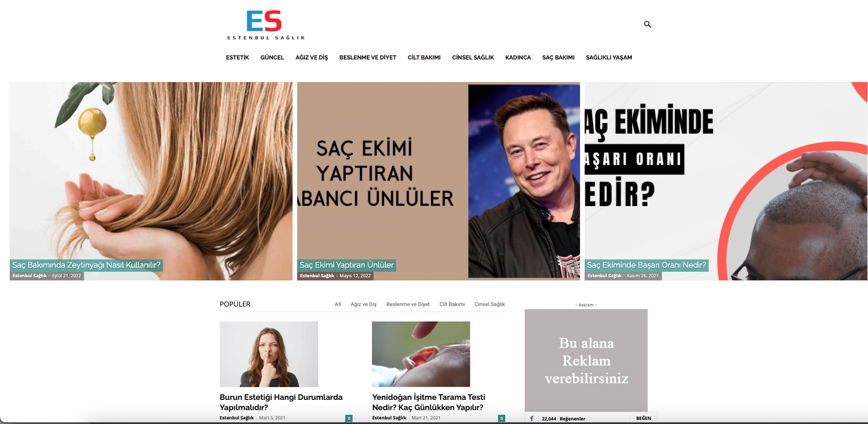Viewport: 868px width, 424px height.
Task: Select the CİNSEL SAĞLIK menu item
Action: 472,57
